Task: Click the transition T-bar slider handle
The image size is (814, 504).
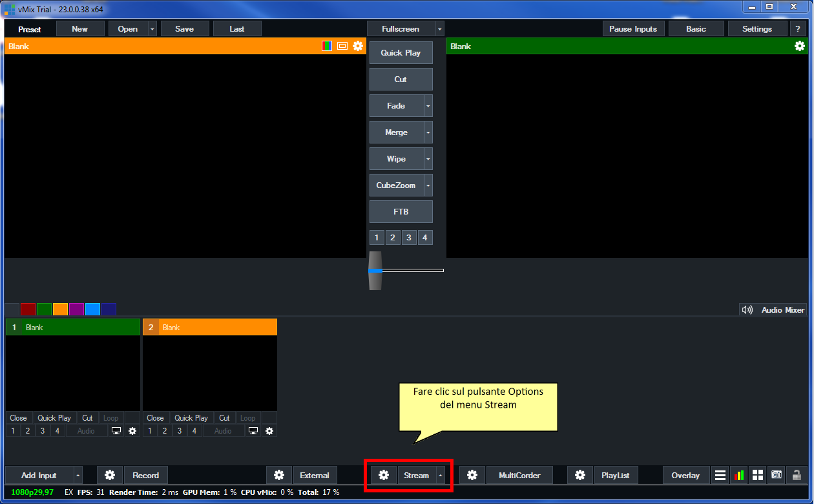Action: [x=375, y=270]
